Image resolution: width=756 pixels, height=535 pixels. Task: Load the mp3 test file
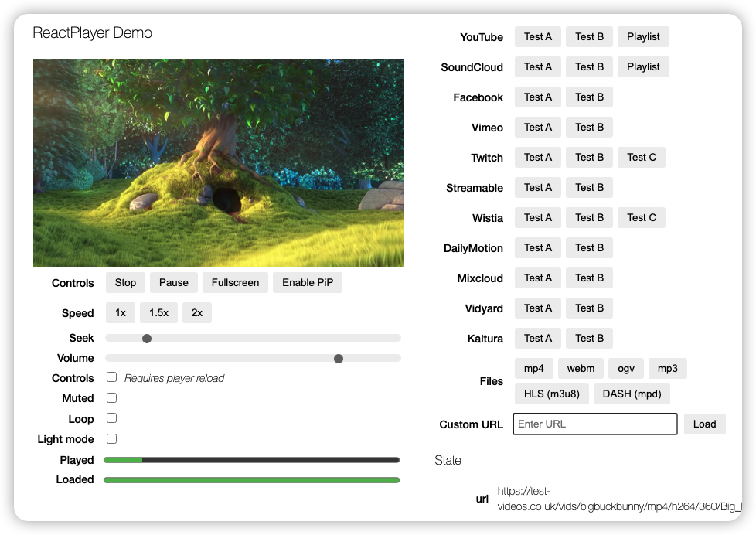pos(667,368)
